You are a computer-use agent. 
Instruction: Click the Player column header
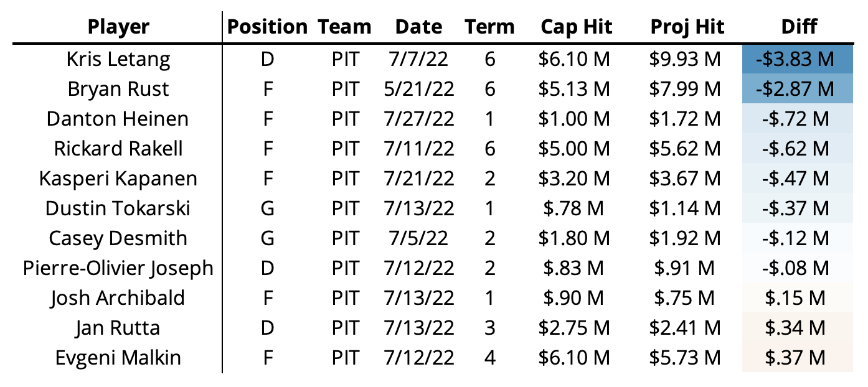coord(118,27)
